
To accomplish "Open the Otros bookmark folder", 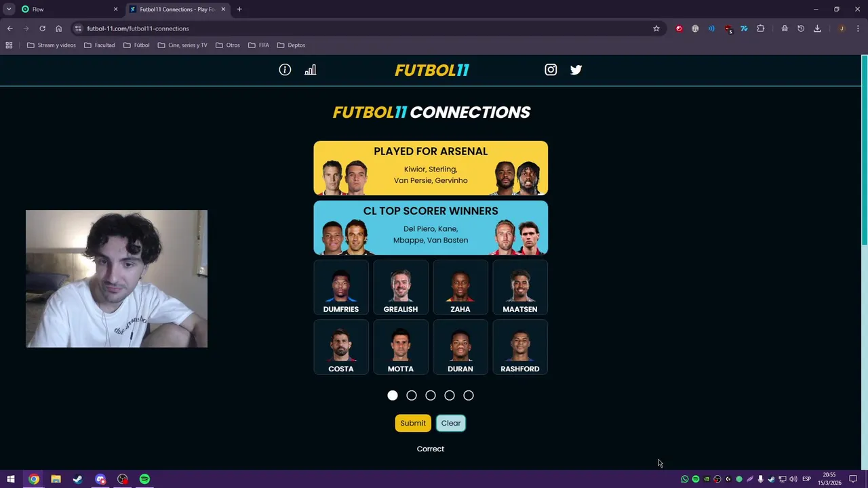I will click(x=228, y=45).
